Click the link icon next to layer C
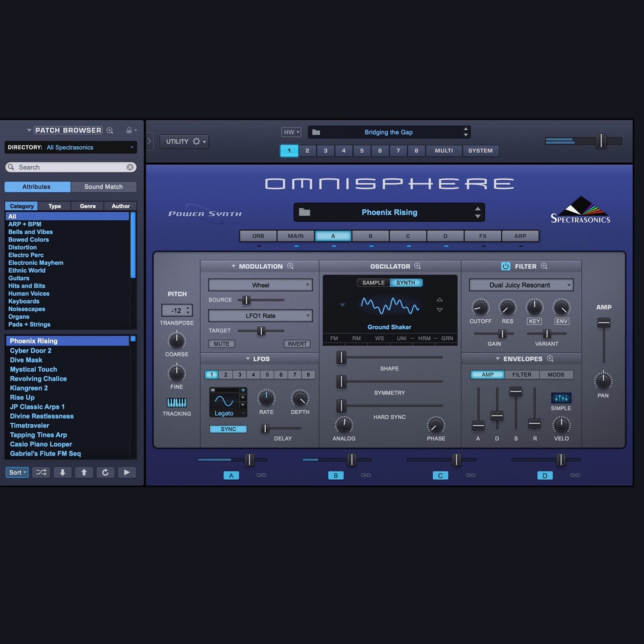Image resolution: width=644 pixels, height=644 pixels. 471,475
